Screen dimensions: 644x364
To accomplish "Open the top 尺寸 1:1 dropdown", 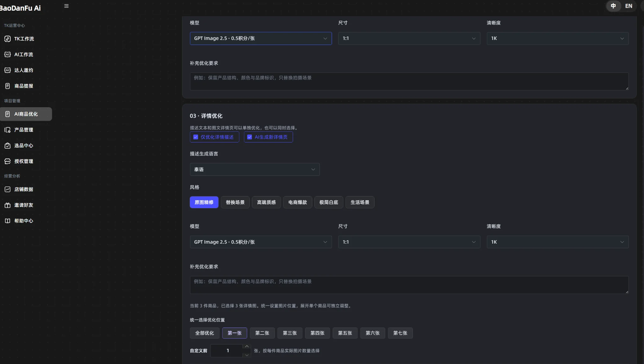I will [x=409, y=38].
